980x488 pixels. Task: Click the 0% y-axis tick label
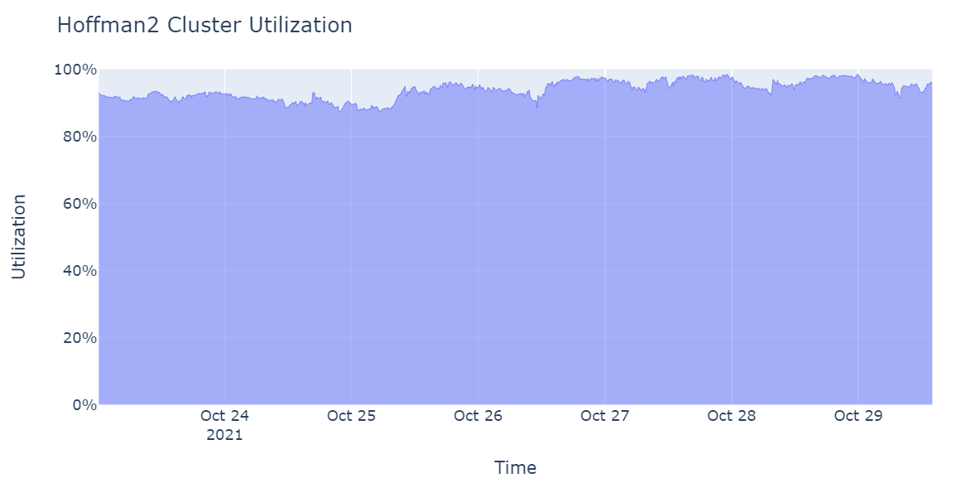coord(84,405)
